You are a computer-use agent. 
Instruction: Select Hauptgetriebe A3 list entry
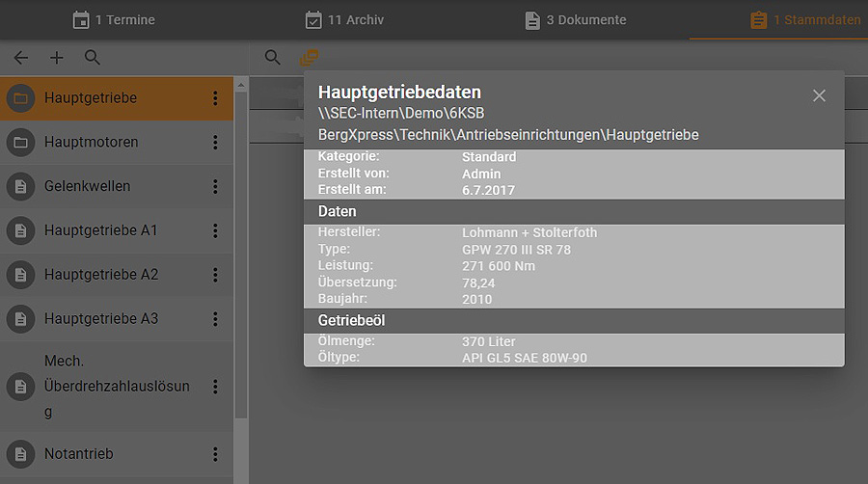(x=100, y=319)
